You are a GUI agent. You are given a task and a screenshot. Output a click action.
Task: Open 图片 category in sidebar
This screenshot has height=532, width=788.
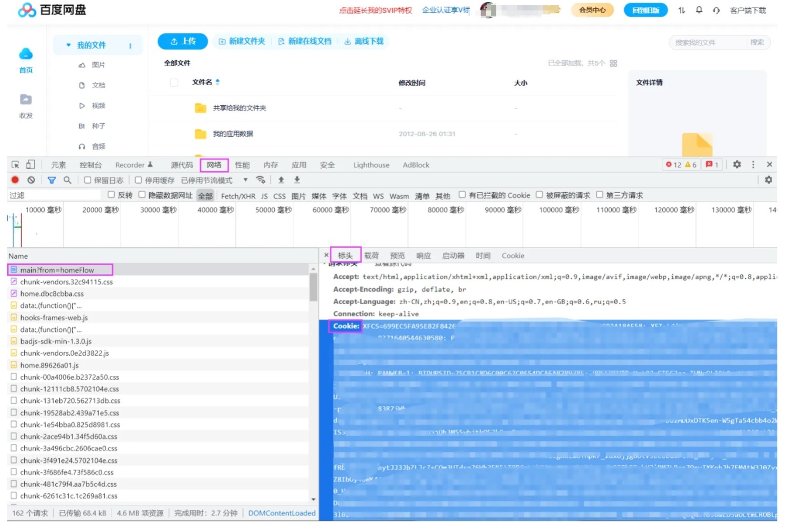(93, 65)
